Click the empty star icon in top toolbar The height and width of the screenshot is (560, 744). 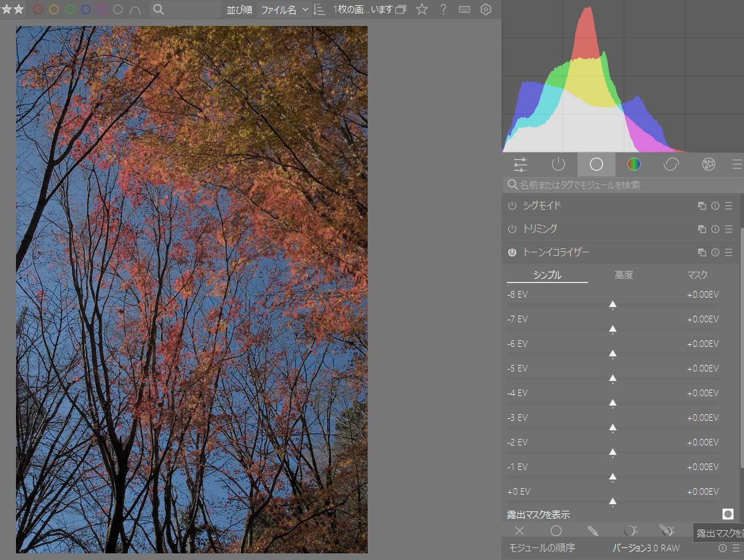[x=422, y=9]
